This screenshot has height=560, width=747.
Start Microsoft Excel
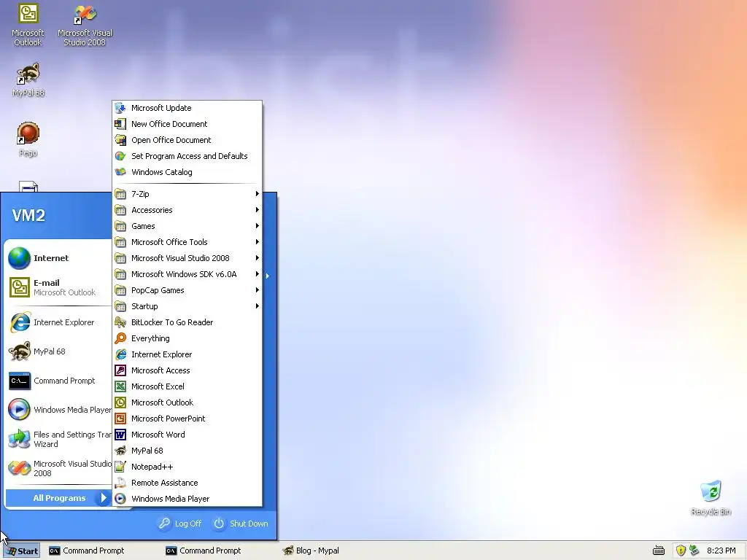(187, 386)
